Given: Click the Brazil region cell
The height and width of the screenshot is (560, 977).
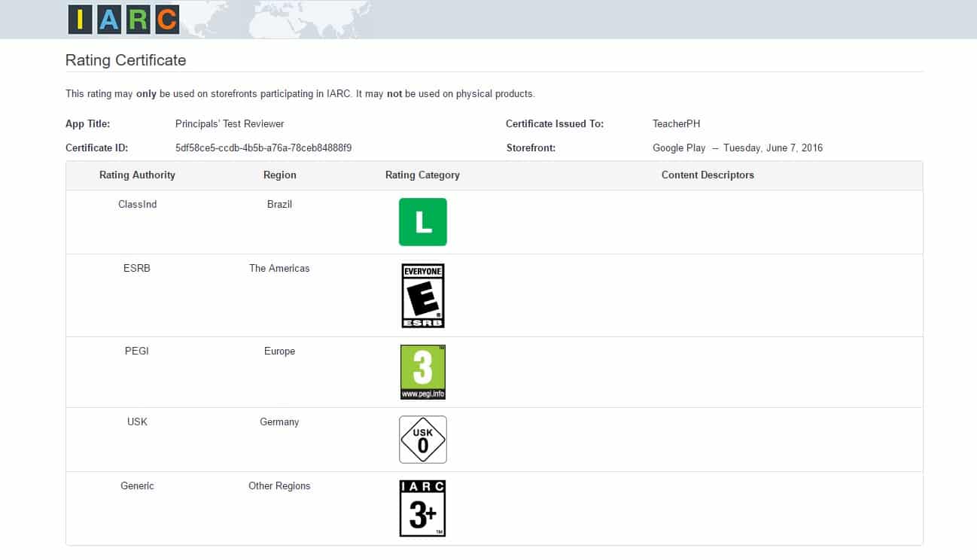Looking at the screenshot, I should point(279,204).
